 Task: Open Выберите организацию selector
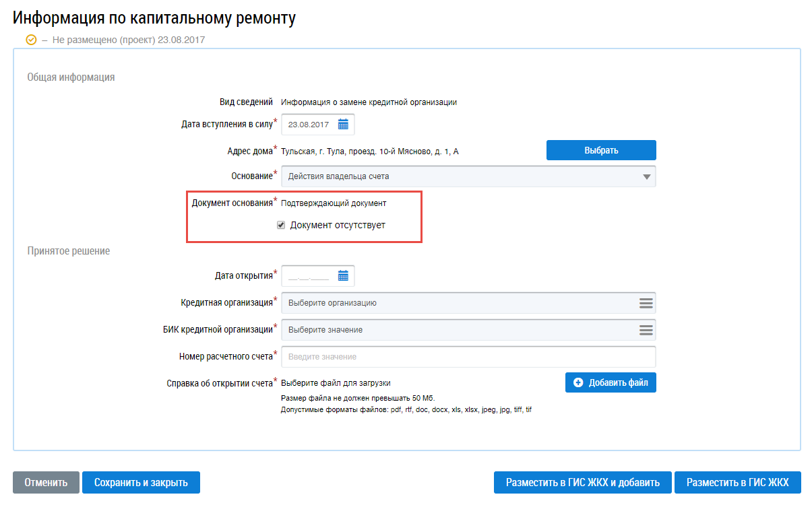click(x=458, y=303)
